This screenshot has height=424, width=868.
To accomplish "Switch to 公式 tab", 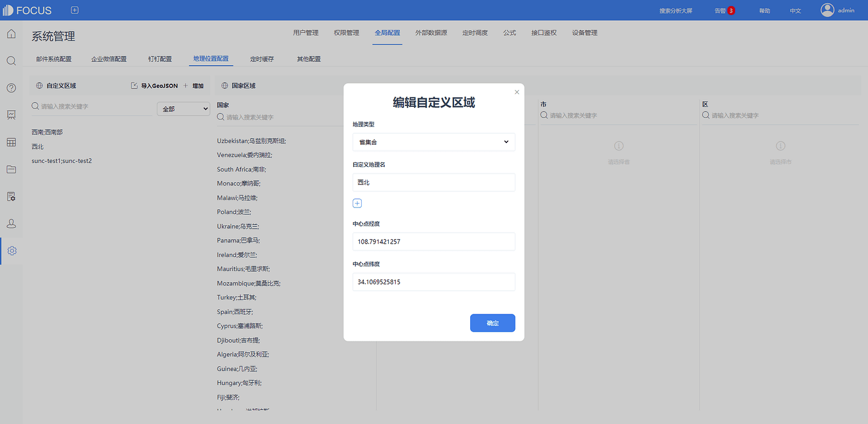I will pos(510,33).
